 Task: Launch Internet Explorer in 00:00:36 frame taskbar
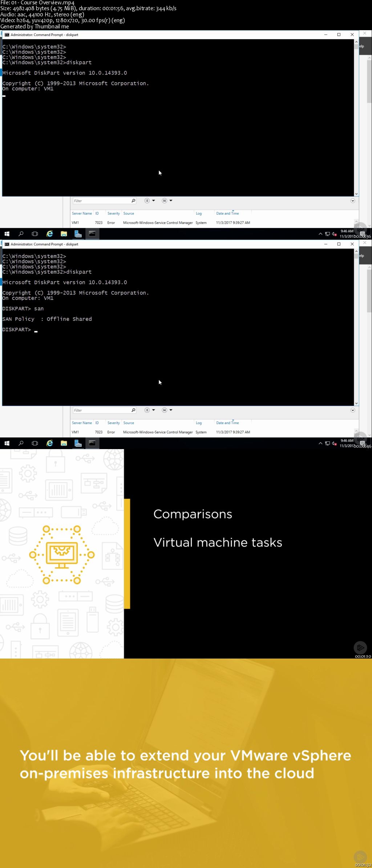(x=50, y=234)
